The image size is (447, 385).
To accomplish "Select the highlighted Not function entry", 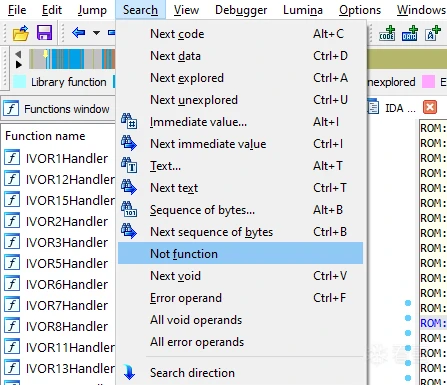I will pos(240,253).
